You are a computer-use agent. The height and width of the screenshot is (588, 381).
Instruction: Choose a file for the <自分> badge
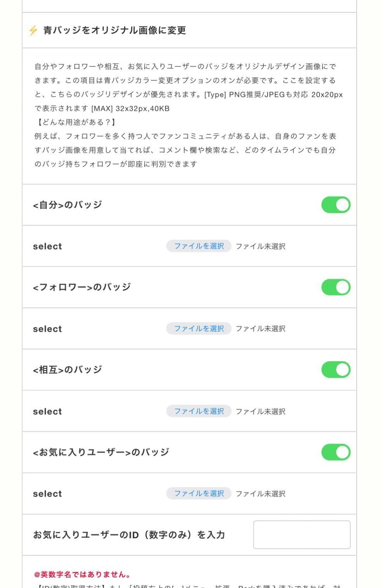tap(199, 246)
